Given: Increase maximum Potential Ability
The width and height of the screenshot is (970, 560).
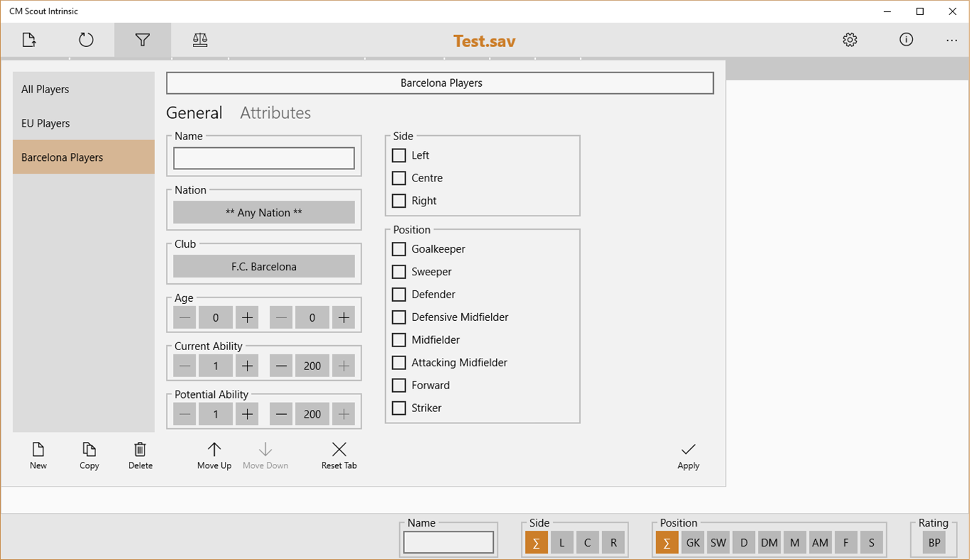Looking at the screenshot, I should click(344, 414).
